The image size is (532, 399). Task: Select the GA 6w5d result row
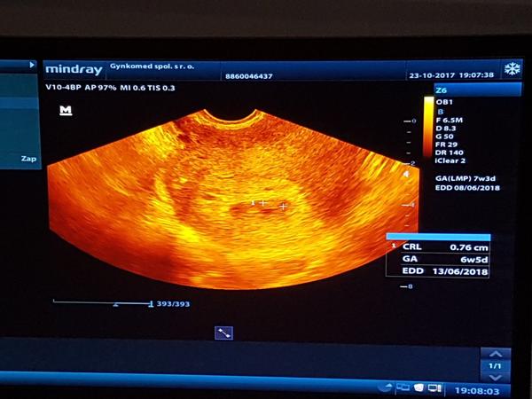coord(437,258)
